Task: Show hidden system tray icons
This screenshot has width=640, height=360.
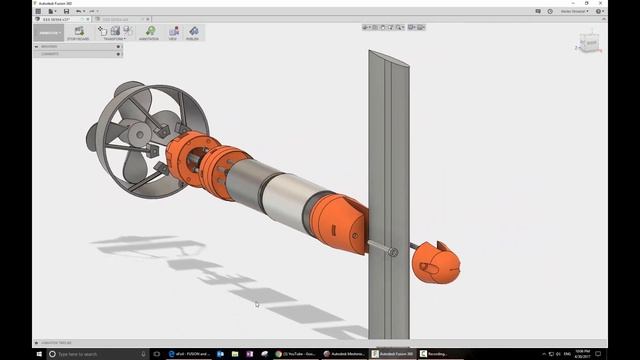Action: pos(544,354)
